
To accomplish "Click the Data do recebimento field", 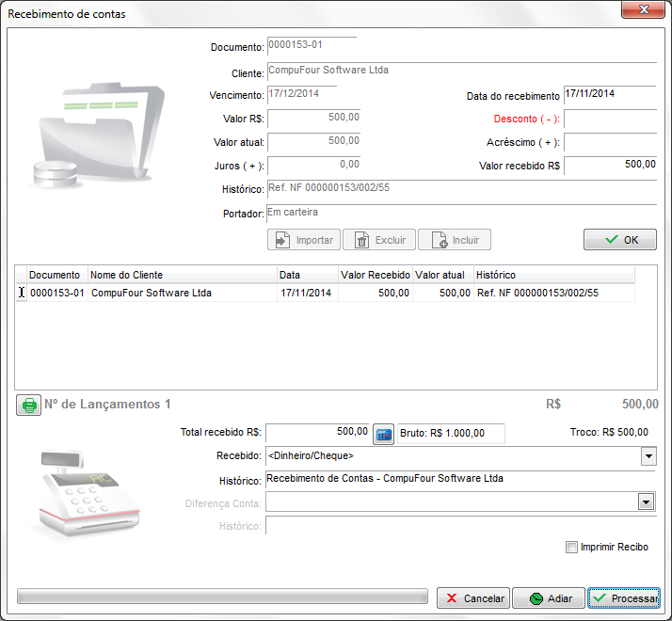I will [x=609, y=95].
